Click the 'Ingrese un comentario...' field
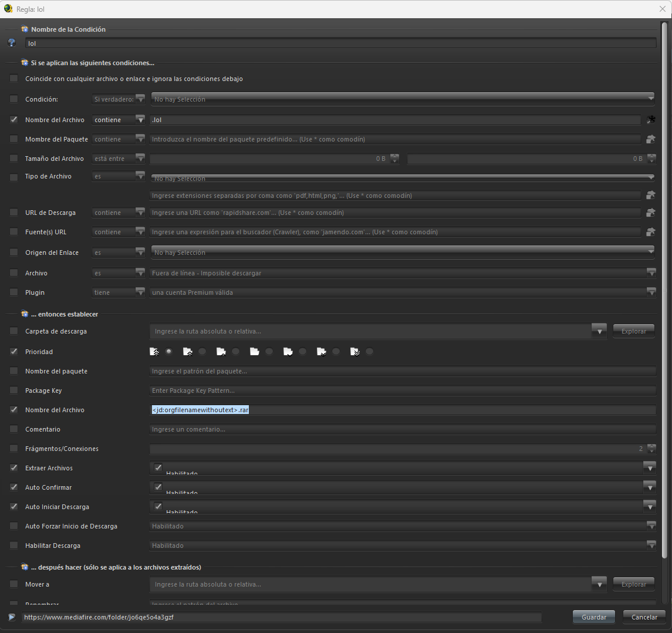The height and width of the screenshot is (633, 672). coord(403,429)
